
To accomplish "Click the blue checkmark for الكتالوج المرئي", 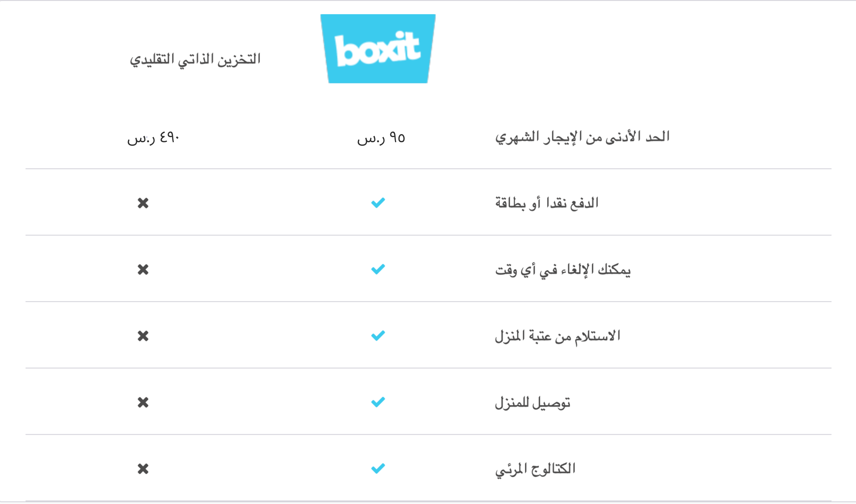I will click(378, 469).
